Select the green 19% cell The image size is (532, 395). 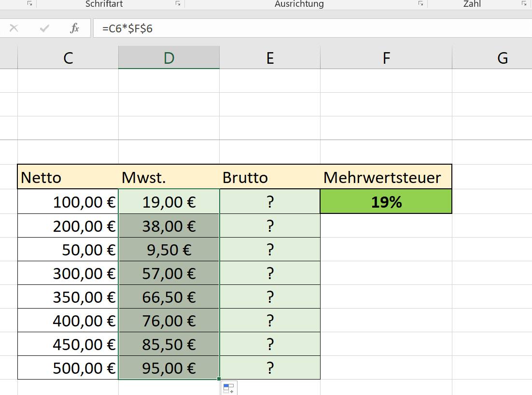[386, 201]
